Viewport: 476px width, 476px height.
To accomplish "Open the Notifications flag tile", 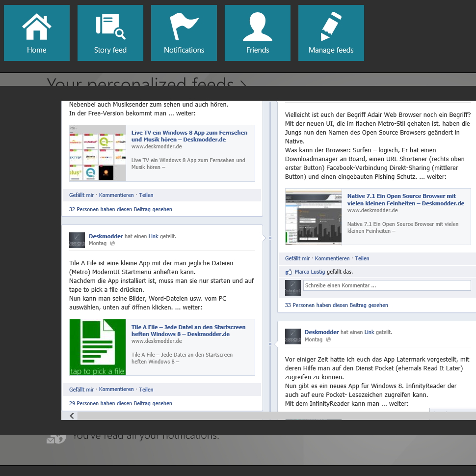I will (184, 33).
